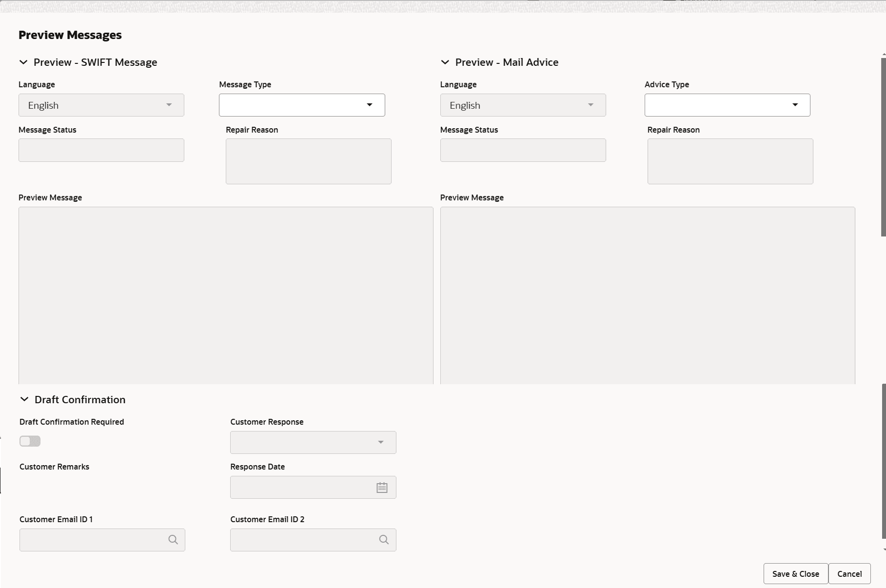Collapse the Preview - SWIFT Message section
The image size is (886, 588).
point(23,62)
